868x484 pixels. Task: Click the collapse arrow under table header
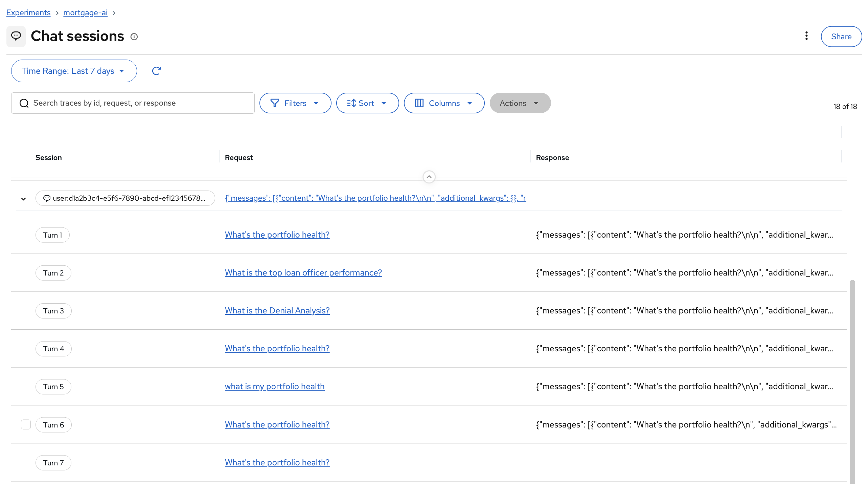tap(429, 177)
